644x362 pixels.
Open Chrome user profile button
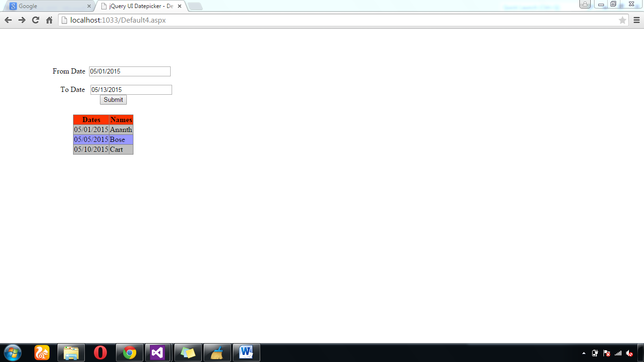click(585, 4)
